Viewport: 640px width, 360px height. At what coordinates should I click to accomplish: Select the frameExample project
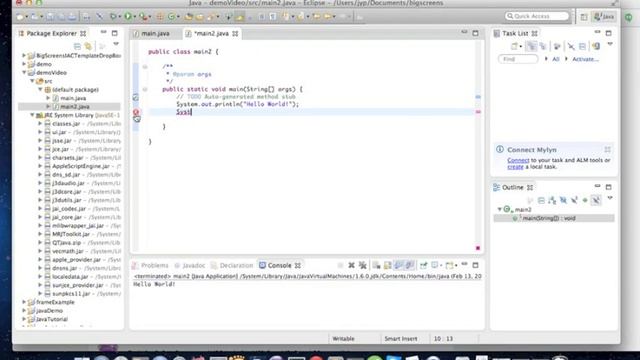click(x=55, y=302)
